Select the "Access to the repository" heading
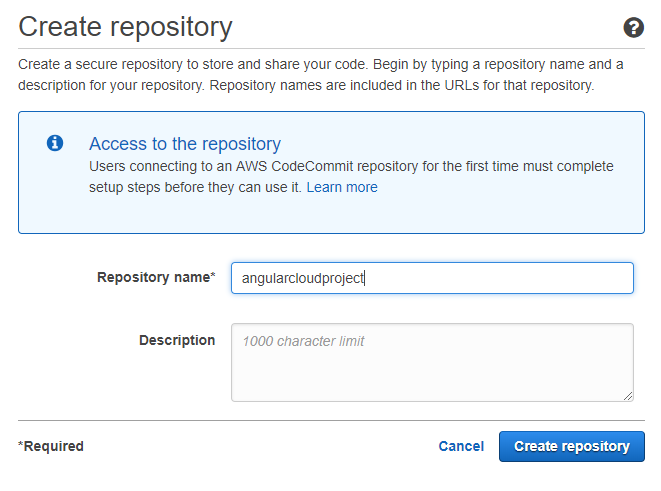This screenshot has width=661, height=491. 185,143
